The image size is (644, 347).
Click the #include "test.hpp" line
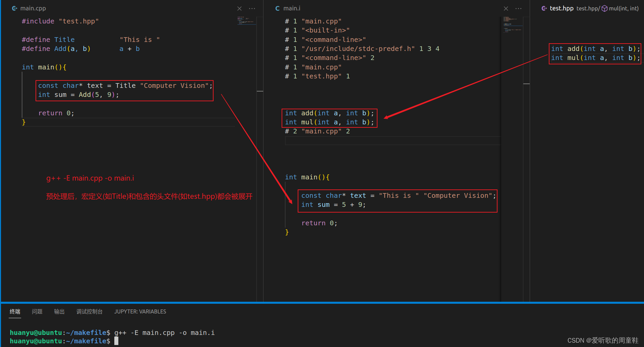60,21
